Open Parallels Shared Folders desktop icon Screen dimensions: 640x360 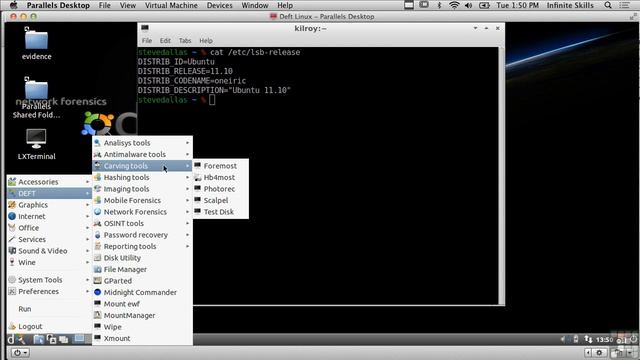pyautogui.click(x=36, y=98)
